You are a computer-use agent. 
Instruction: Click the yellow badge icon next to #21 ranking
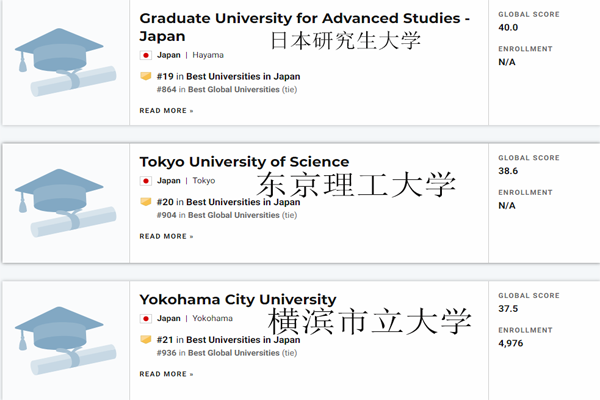tap(146, 340)
